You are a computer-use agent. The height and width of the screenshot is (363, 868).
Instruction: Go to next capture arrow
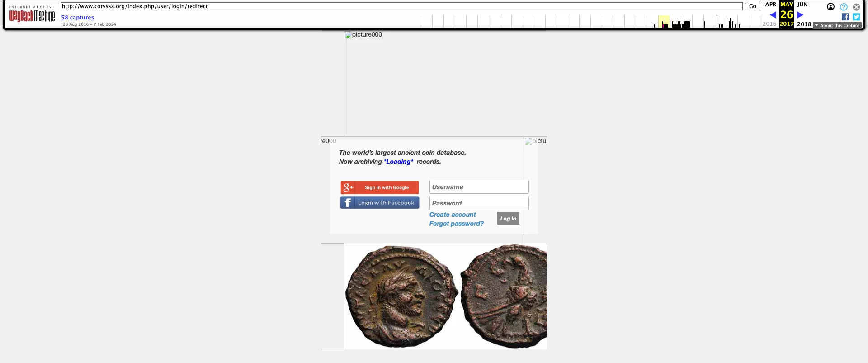800,15
